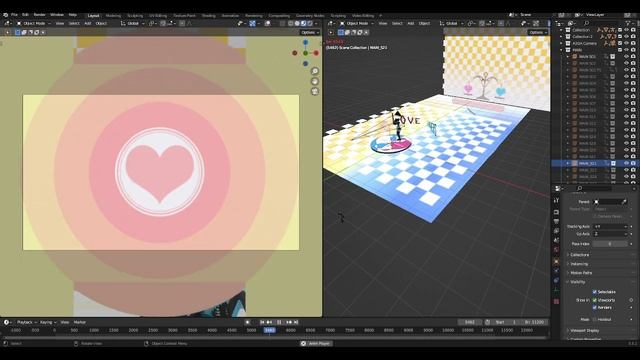The width and height of the screenshot is (640, 360).
Task: Click the blue current-frame playhead marker
Action: point(269,330)
